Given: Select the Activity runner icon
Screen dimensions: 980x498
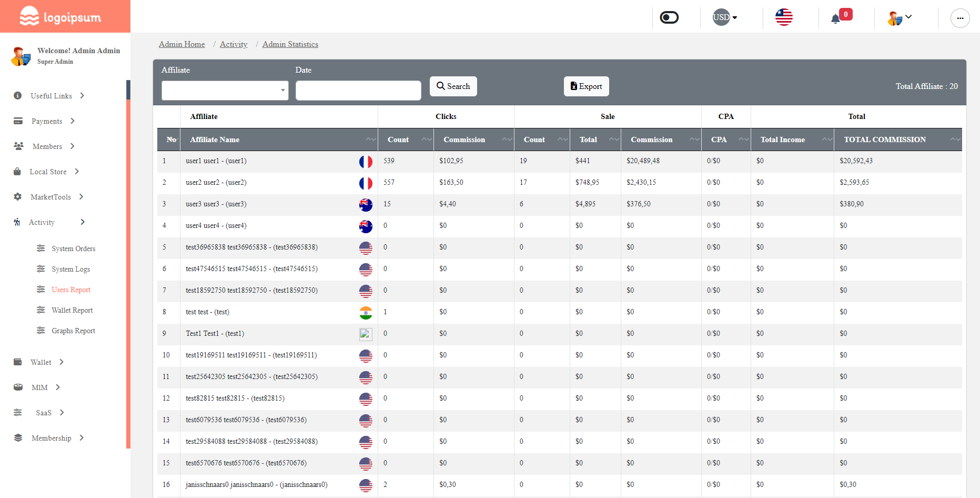Looking at the screenshot, I should point(18,222).
